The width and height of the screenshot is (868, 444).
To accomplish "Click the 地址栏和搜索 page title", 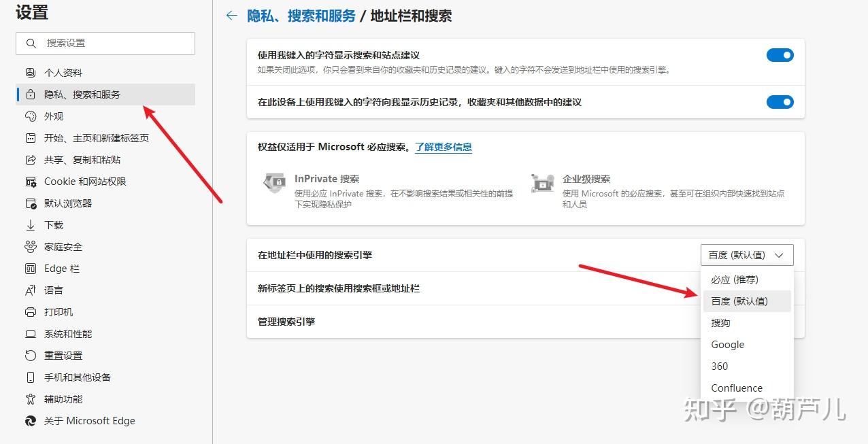I will (x=411, y=16).
